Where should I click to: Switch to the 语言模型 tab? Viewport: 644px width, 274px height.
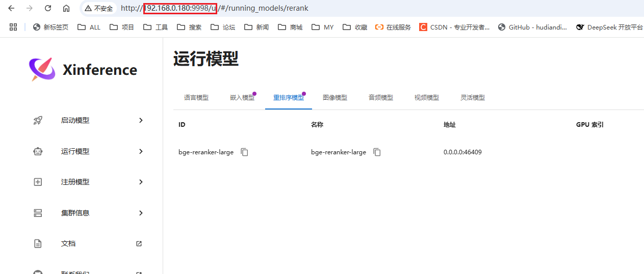click(196, 98)
